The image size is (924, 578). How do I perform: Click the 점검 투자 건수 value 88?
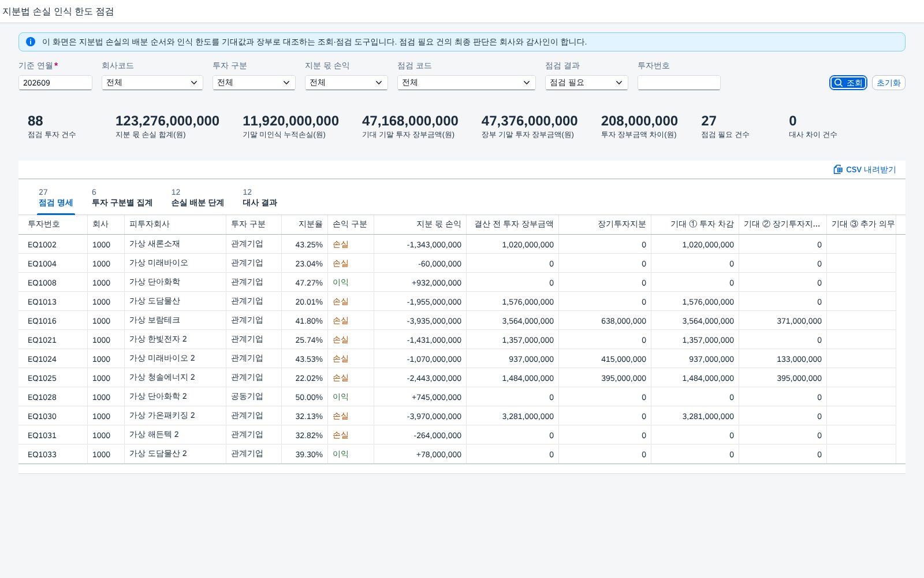click(x=35, y=121)
